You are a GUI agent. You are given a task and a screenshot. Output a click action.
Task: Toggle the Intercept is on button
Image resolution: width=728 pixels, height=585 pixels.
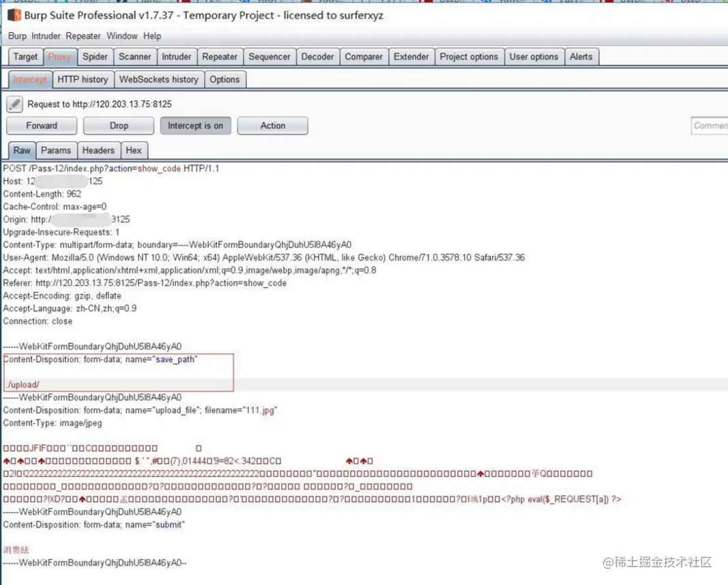195,125
